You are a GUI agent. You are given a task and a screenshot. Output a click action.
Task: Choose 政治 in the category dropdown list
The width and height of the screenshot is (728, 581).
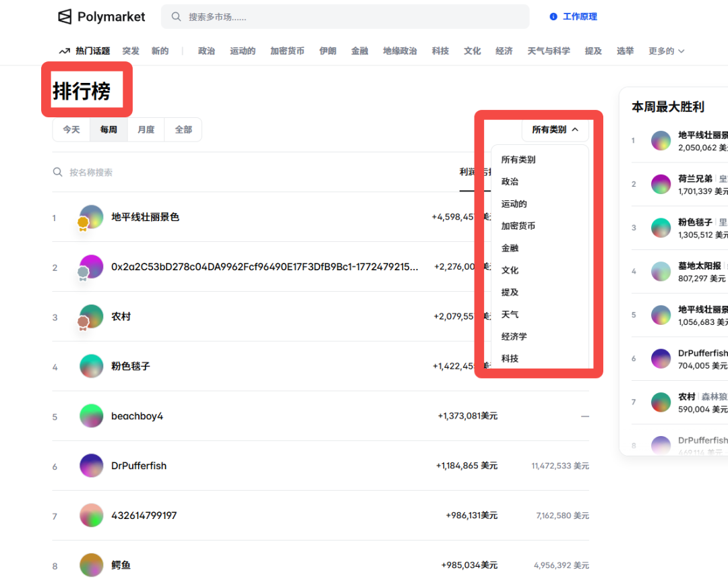click(x=510, y=181)
